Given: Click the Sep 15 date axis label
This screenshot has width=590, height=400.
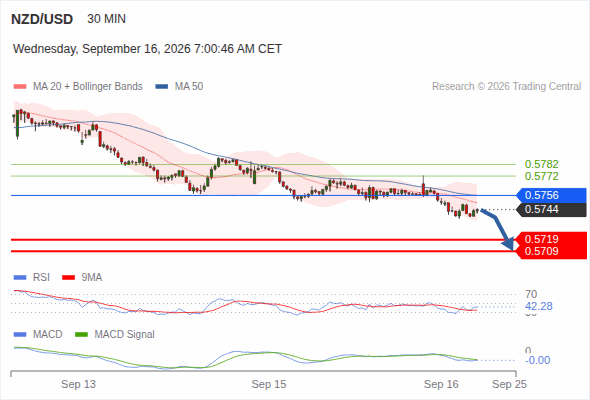Looking at the screenshot, I should pos(269,384).
